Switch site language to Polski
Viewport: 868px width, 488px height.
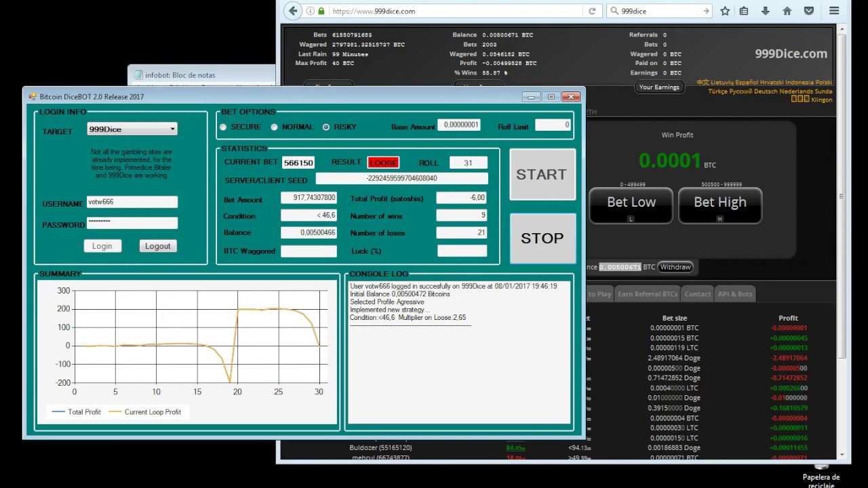[824, 82]
